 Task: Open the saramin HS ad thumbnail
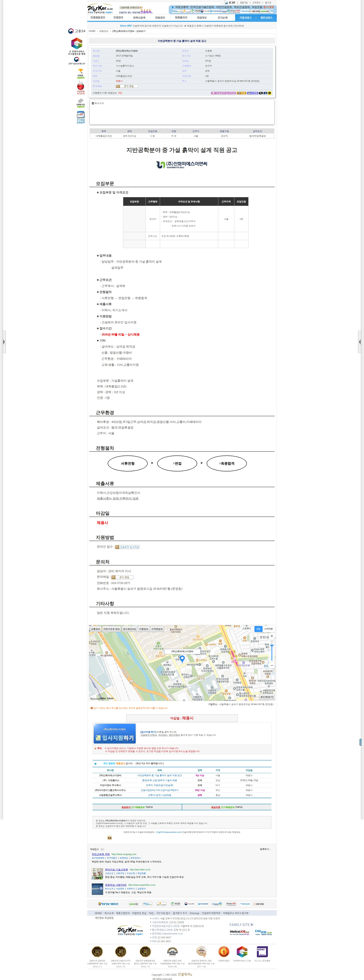[x=97, y=889]
